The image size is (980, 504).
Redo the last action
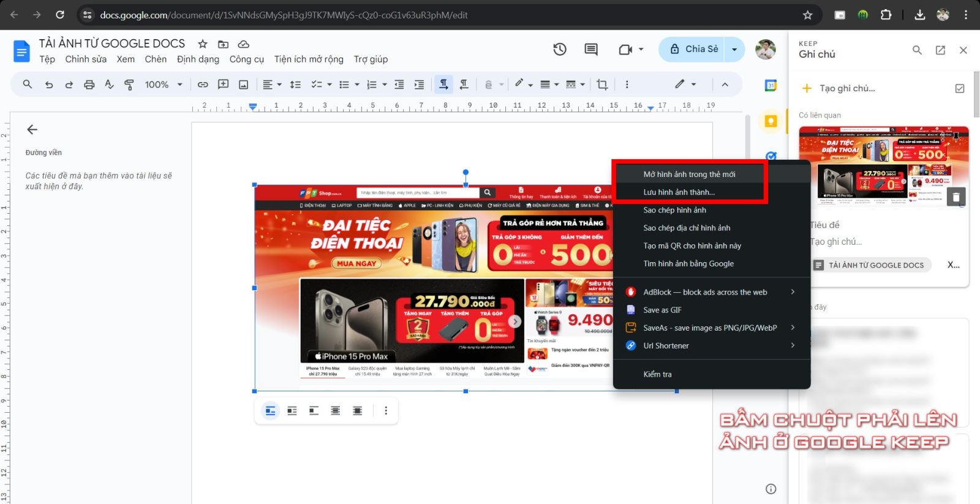click(x=69, y=85)
